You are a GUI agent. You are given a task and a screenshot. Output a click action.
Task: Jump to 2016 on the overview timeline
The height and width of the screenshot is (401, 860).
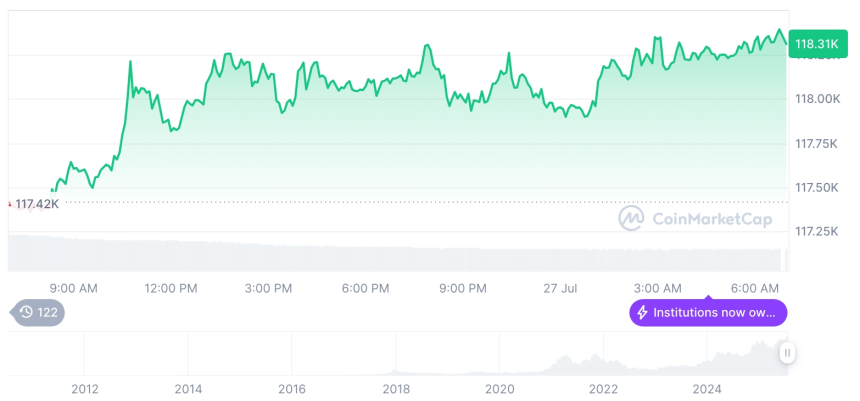tap(292, 388)
